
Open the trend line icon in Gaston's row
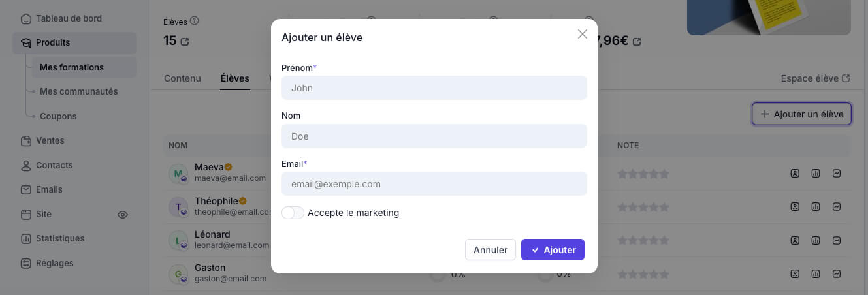point(837,273)
